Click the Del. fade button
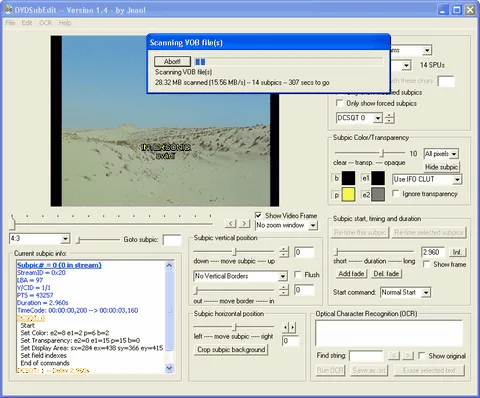Viewport: 480px width, 398px height. coord(386,274)
